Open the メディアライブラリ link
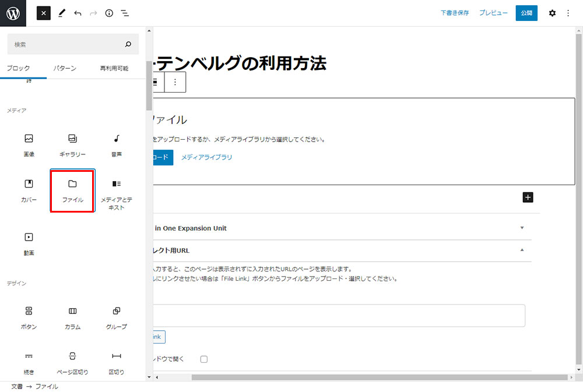 (x=206, y=157)
